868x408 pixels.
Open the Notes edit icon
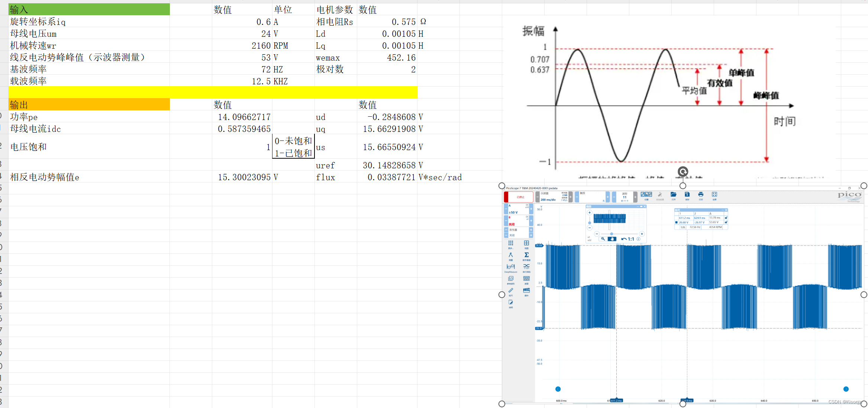tap(511, 302)
